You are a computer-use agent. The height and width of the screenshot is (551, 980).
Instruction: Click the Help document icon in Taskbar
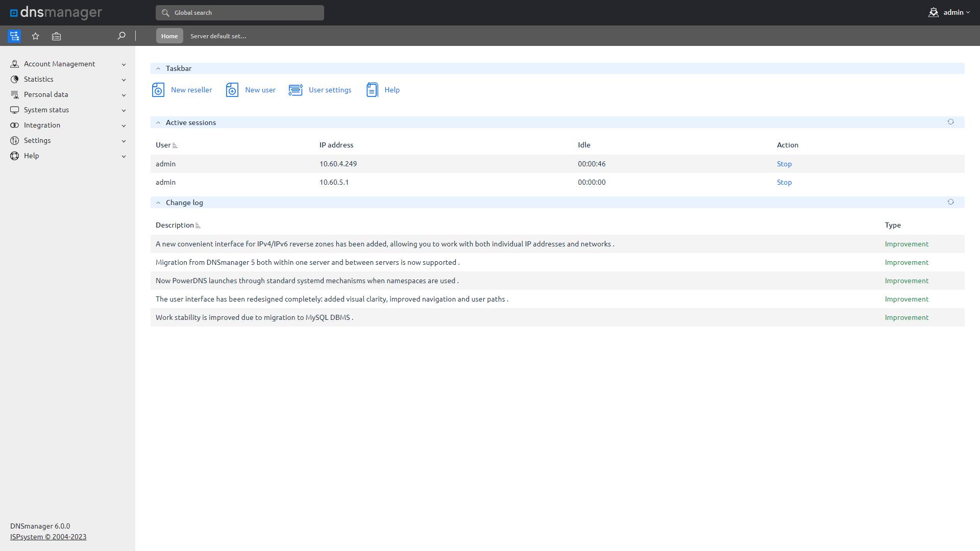click(373, 90)
